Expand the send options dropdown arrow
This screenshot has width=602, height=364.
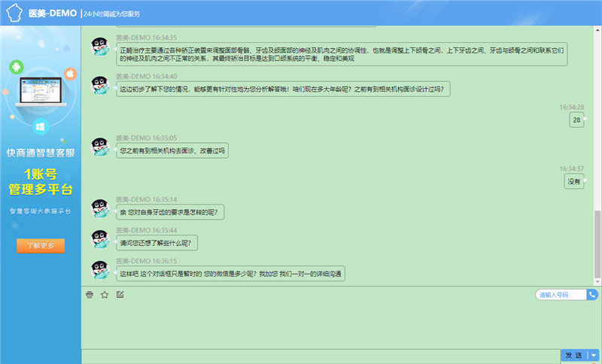(593, 355)
